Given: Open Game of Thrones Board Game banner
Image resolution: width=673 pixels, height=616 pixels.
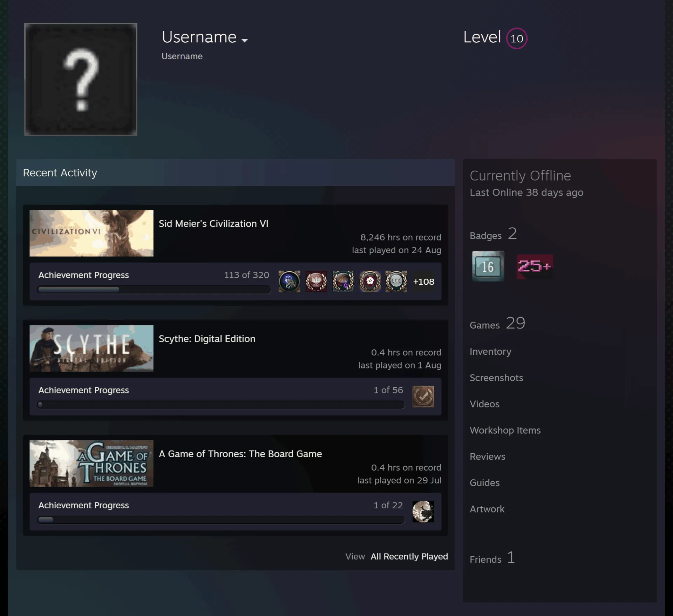Looking at the screenshot, I should coord(91,463).
